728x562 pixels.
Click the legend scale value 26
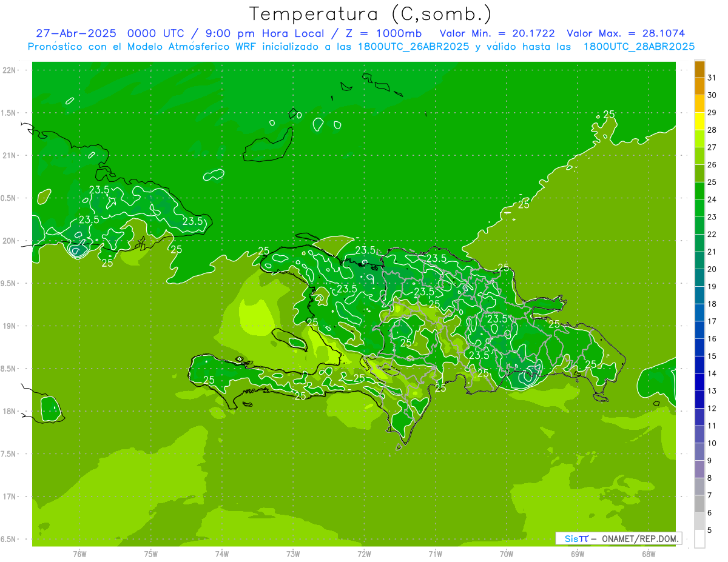coord(712,164)
